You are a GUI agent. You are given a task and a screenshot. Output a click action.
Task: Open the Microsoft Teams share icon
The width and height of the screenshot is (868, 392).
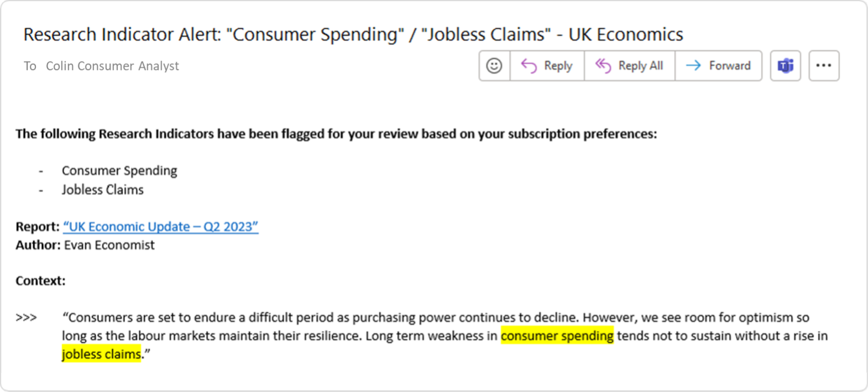(786, 66)
